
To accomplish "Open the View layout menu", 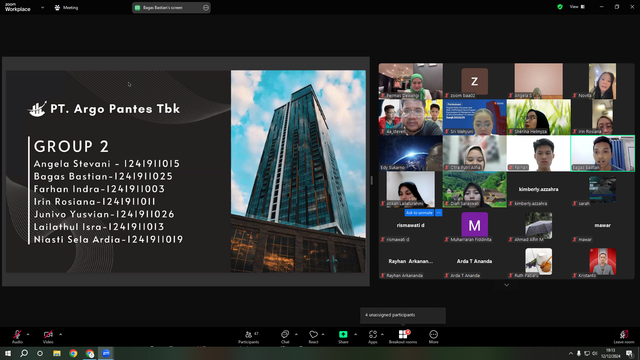I will coord(577,7).
